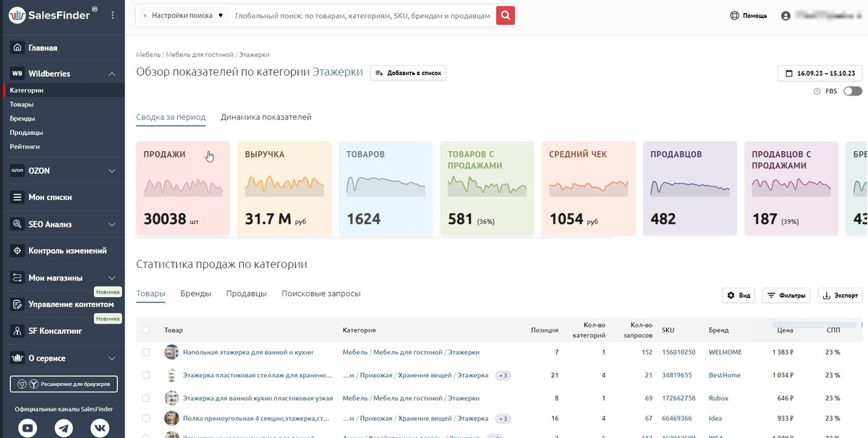Viewport: 868px width, 438px height.
Task: Check the select-all checkbox in table header
Action: (x=146, y=330)
